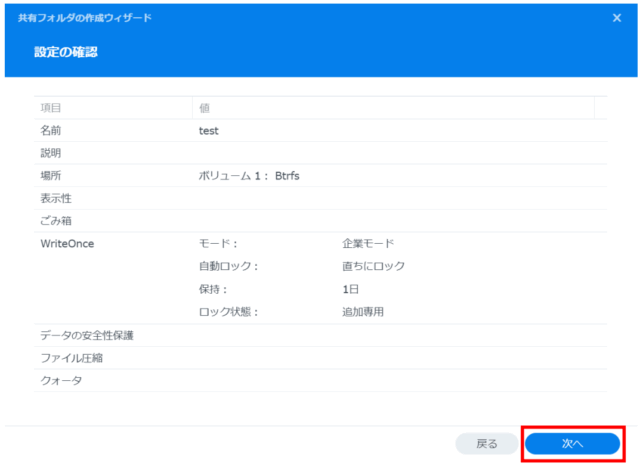
Task: Click the WriteOnce row label
Action: tap(67, 243)
